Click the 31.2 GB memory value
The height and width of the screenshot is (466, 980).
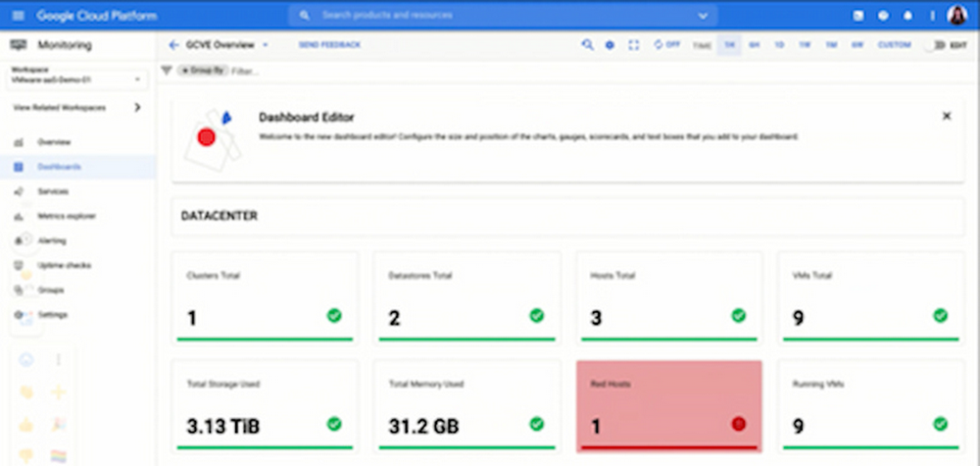423,427
